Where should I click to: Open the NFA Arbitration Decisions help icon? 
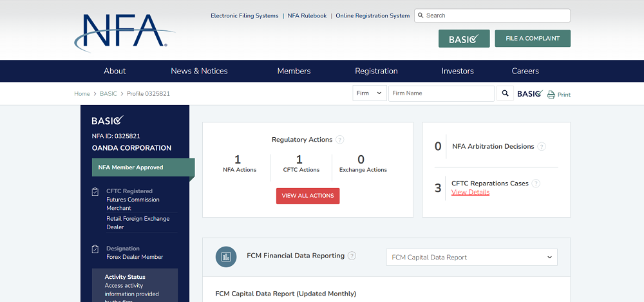click(542, 147)
